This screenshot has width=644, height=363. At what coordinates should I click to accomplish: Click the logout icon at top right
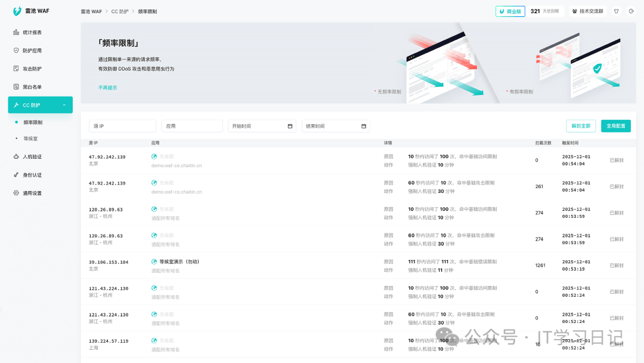631,11
